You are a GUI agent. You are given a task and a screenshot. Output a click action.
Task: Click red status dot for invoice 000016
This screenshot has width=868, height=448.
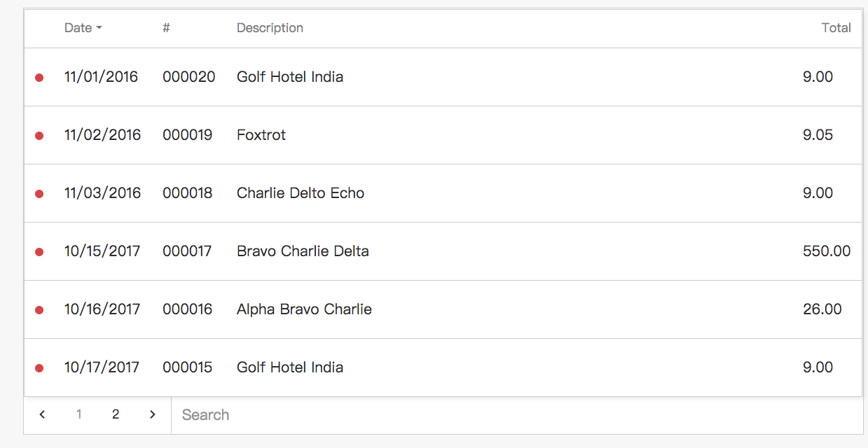[39, 310]
